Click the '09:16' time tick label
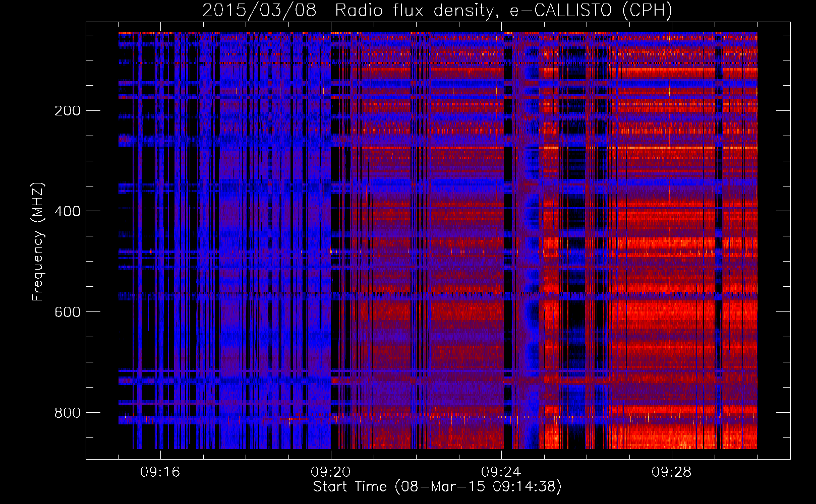 coord(160,472)
